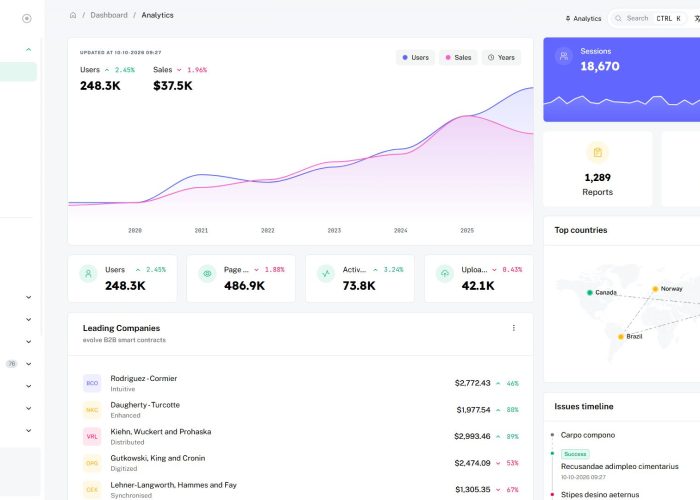This screenshot has height=500, width=700.
Task: Click the Uploads cloud icon
Action: [445, 273]
